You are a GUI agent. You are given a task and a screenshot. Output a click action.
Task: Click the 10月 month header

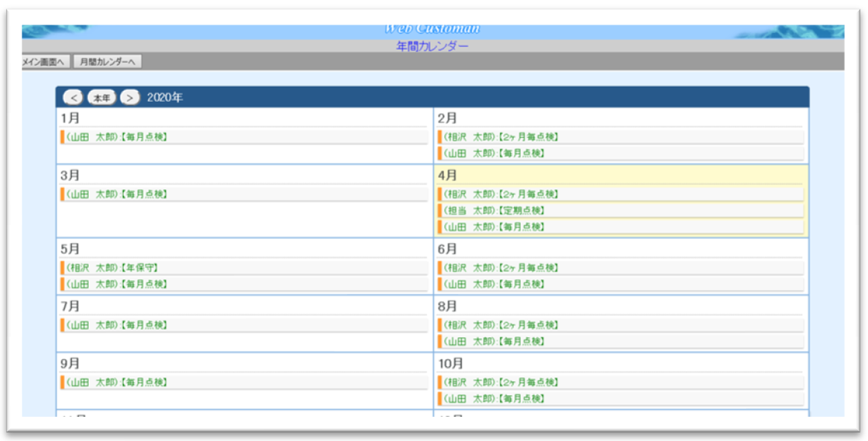click(450, 364)
